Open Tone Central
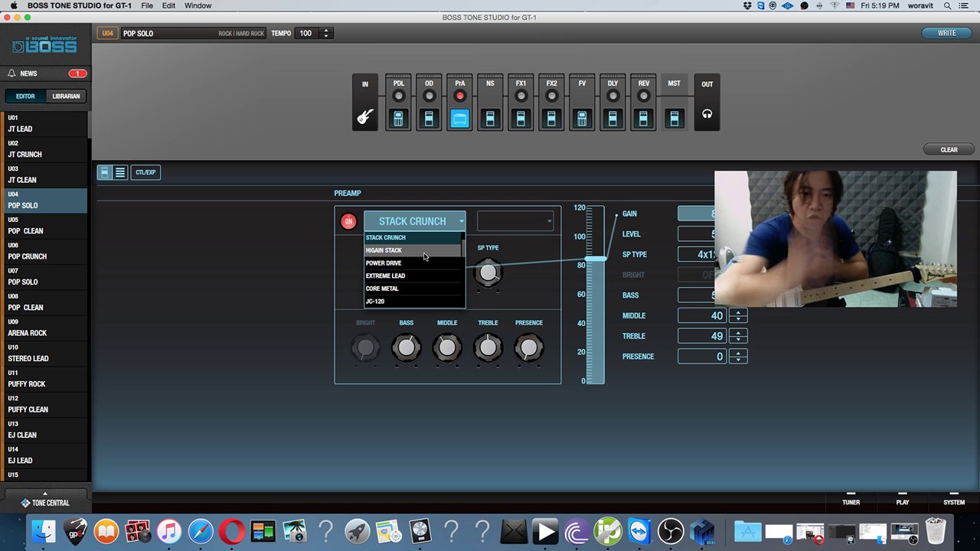Image resolution: width=980 pixels, height=551 pixels. pos(45,503)
